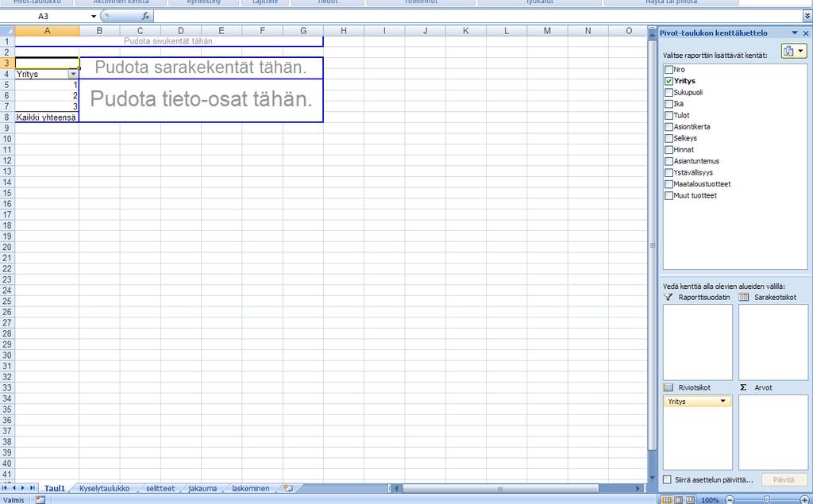The image size is (813, 504).
Task: Click the insert new worksheet tab icon
Action: coord(288,488)
